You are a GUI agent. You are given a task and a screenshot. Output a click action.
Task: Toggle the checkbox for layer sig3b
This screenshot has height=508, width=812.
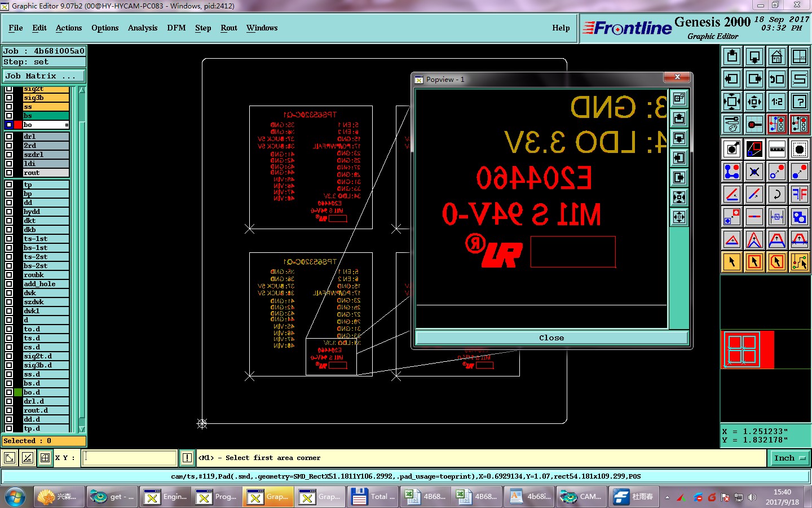pyautogui.click(x=8, y=98)
